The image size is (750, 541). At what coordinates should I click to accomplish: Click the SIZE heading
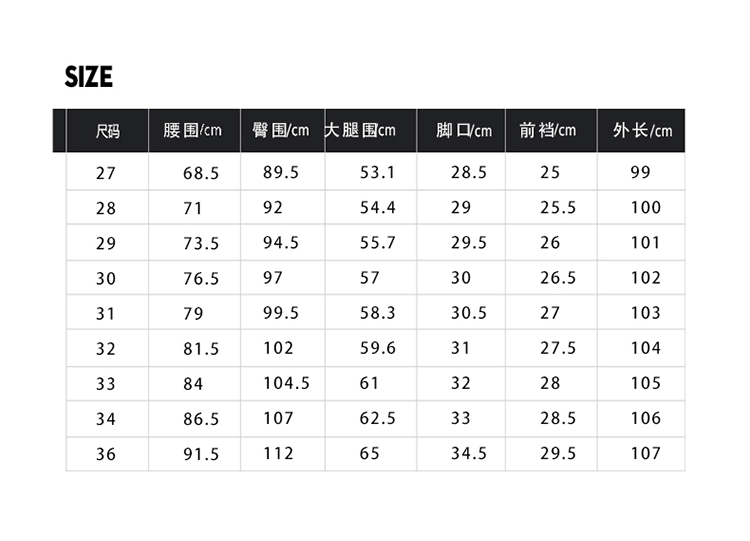coord(88,77)
